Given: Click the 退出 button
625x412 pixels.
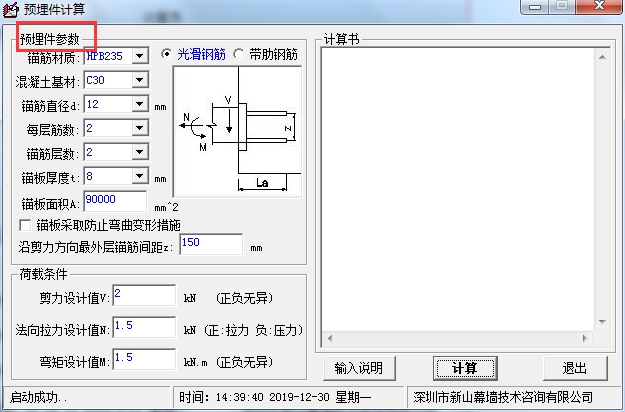Looking at the screenshot, I should pos(575,368).
